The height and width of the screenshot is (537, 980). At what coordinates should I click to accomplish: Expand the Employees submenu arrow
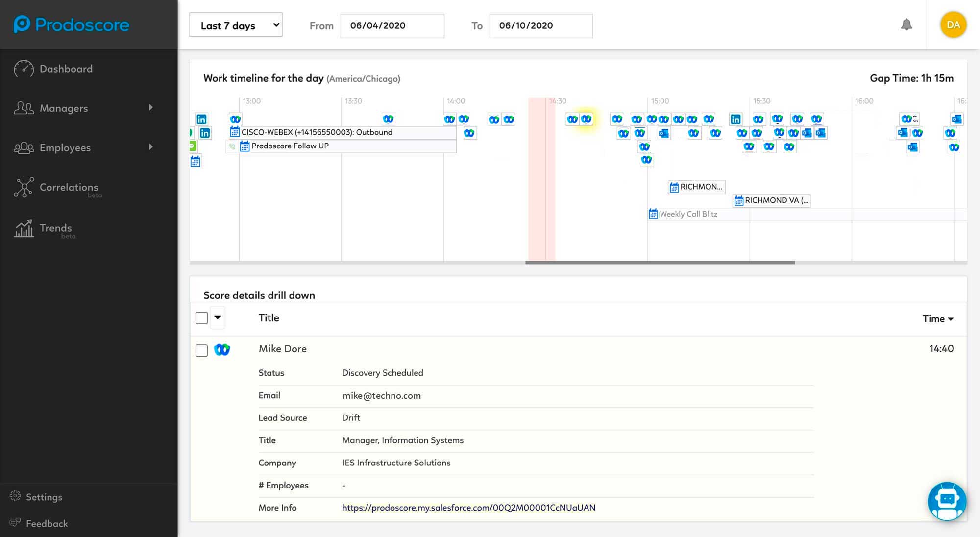pos(151,146)
